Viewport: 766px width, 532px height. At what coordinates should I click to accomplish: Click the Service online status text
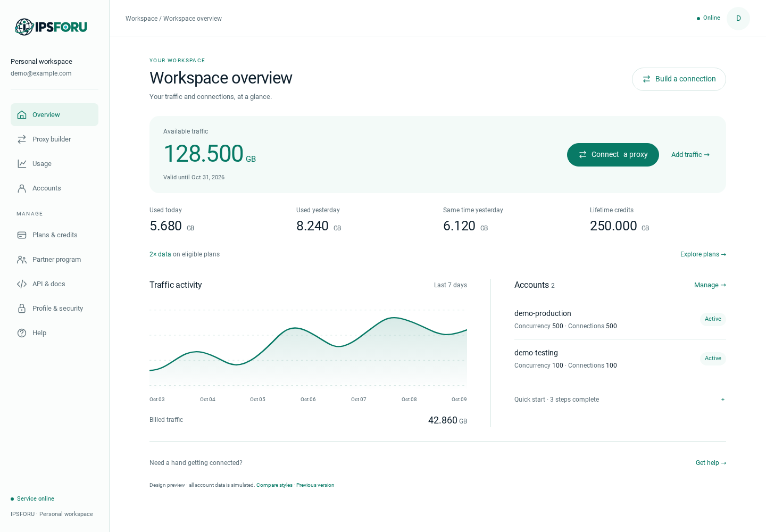(36, 499)
